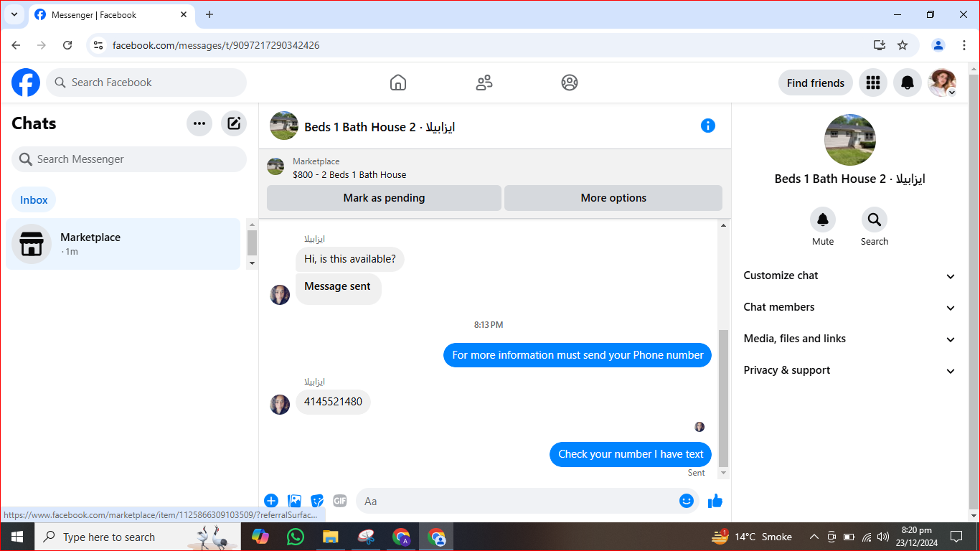Click the house thumbnail in info panel
The height and width of the screenshot is (551, 980).
click(x=850, y=140)
